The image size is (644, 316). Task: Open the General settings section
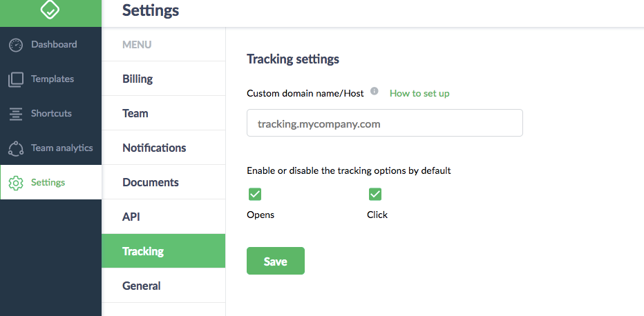tap(142, 286)
